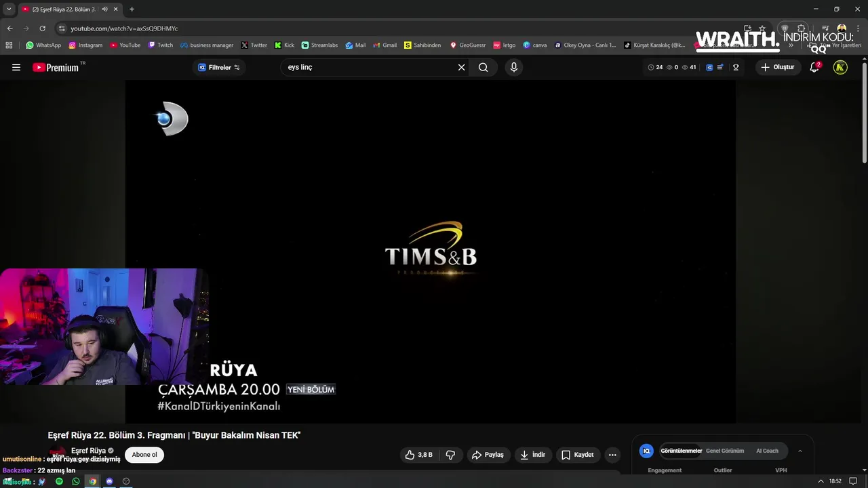Click the page vertical scrollbar
This screenshot has height=488, width=868.
[864, 112]
